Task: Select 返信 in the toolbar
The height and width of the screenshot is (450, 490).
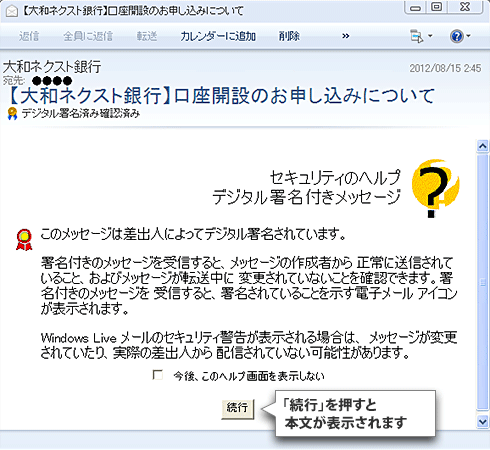Action: point(29,36)
